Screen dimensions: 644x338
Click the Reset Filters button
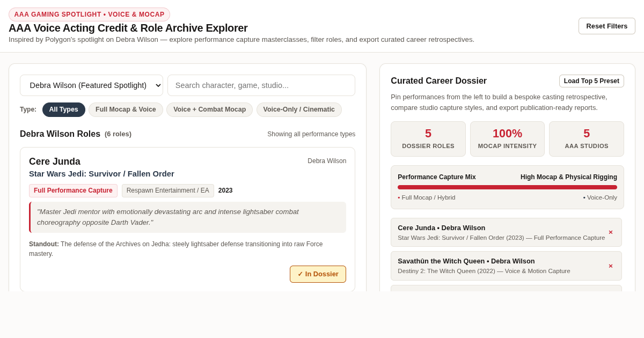[607, 26]
